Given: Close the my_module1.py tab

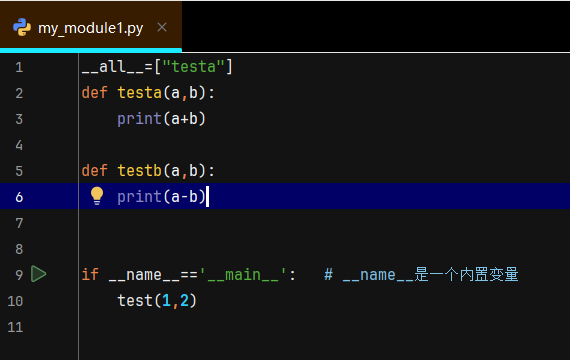Looking at the screenshot, I should (x=162, y=27).
